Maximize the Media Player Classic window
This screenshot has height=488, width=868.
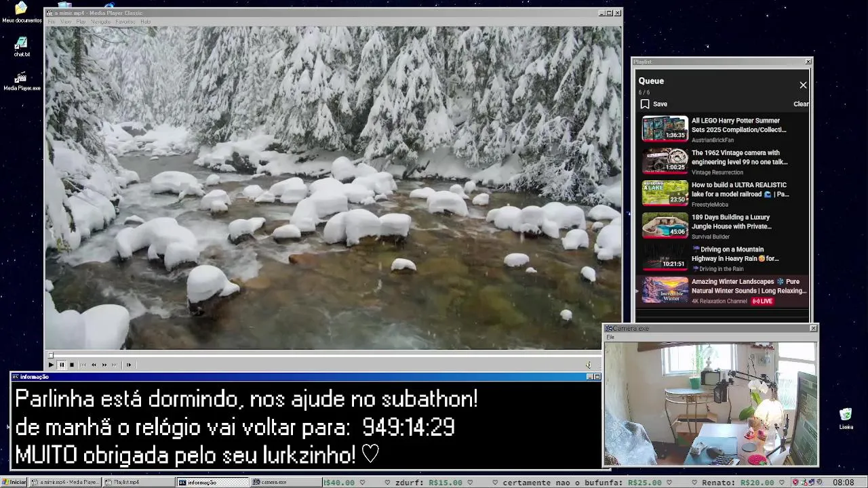tap(609, 13)
